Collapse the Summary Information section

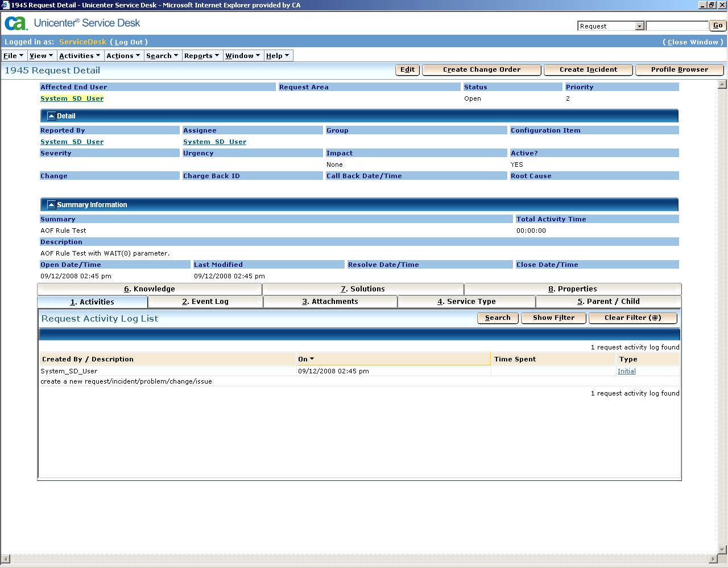coord(51,204)
